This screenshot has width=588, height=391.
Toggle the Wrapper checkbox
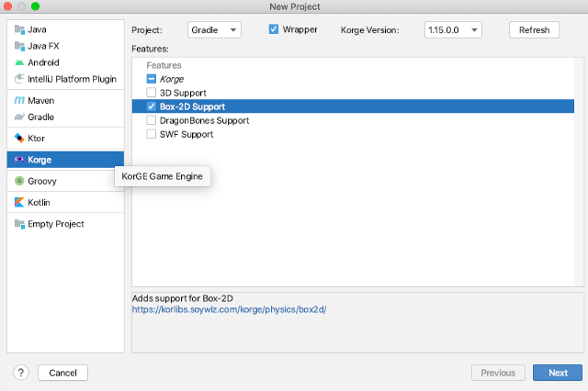[274, 29]
